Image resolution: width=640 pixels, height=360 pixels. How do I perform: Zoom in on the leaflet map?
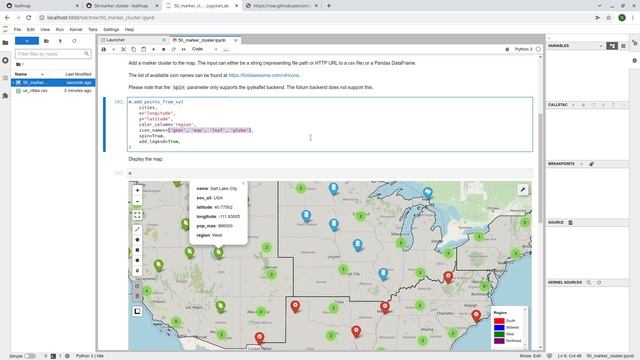[x=137, y=190]
